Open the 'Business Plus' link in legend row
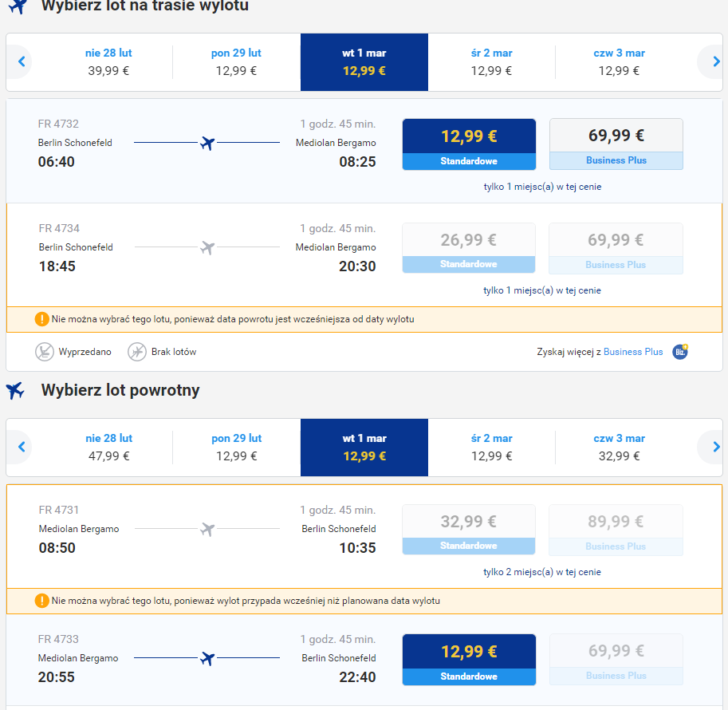728x710 pixels. [633, 352]
